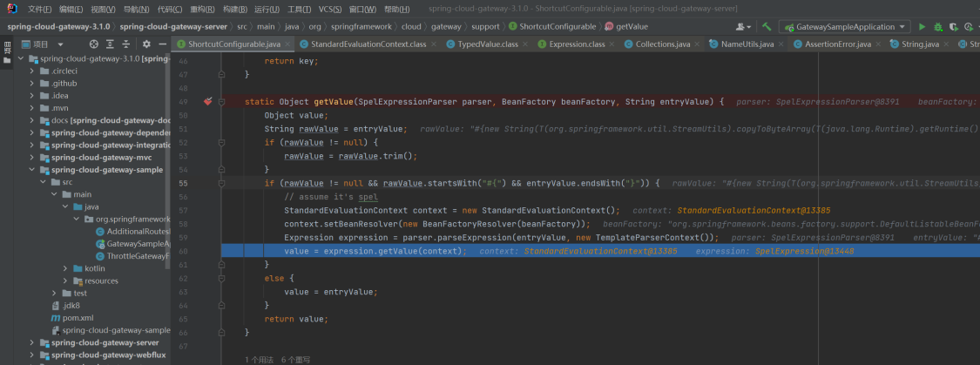Viewport: 980px width, 365px height.
Task: Open the 视图(V) menu
Action: click(x=103, y=10)
